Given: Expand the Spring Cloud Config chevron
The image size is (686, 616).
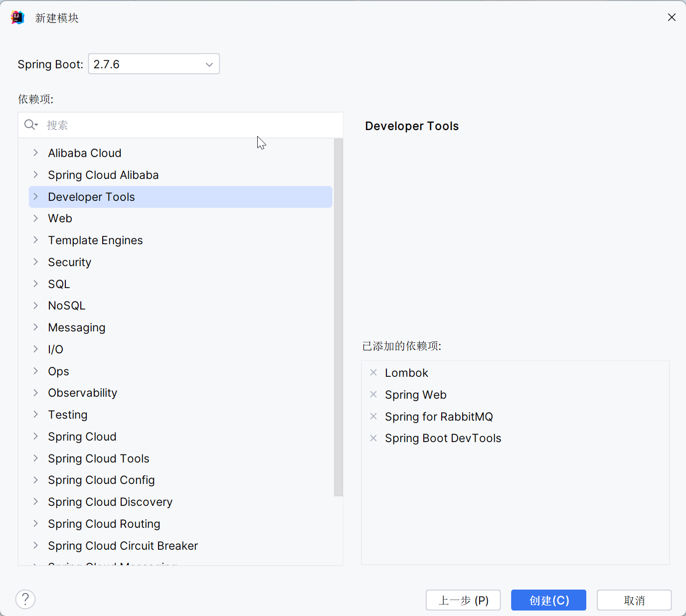Looking at the screenshot, I should pos(35,480).
